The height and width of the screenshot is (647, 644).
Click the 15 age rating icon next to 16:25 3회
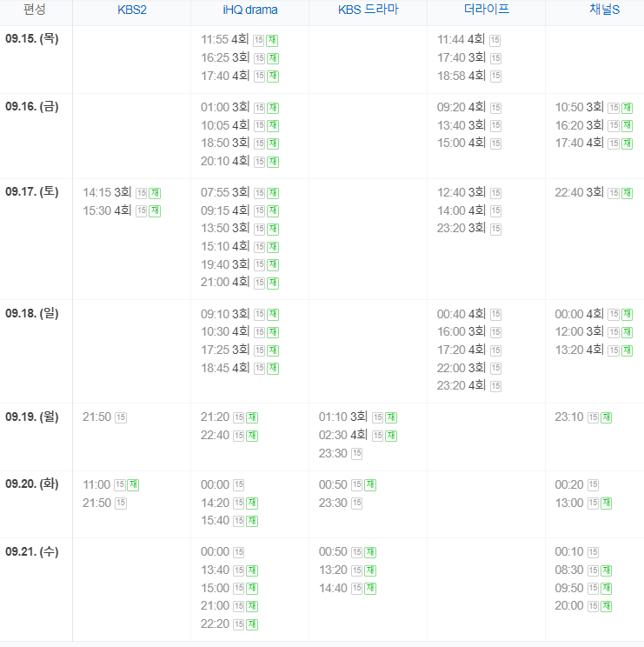(259, 58)
